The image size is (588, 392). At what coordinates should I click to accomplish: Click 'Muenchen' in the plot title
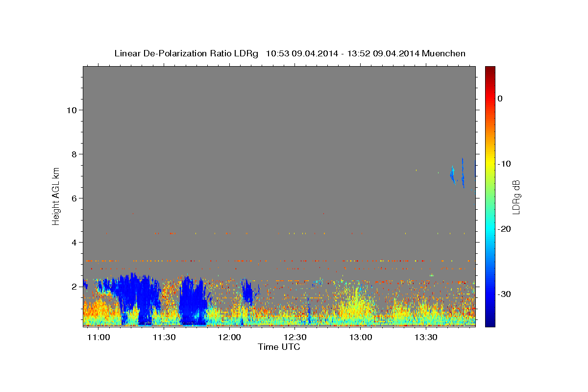click(443, 53)
